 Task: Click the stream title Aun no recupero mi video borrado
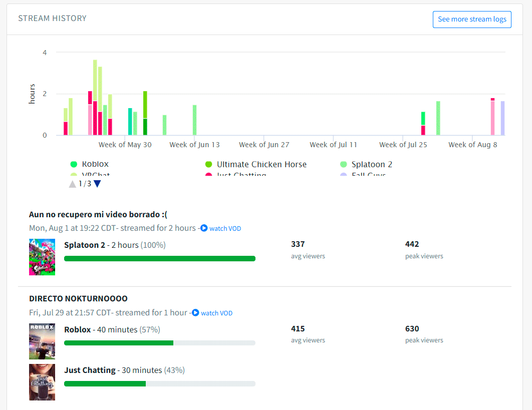(98, 215)
